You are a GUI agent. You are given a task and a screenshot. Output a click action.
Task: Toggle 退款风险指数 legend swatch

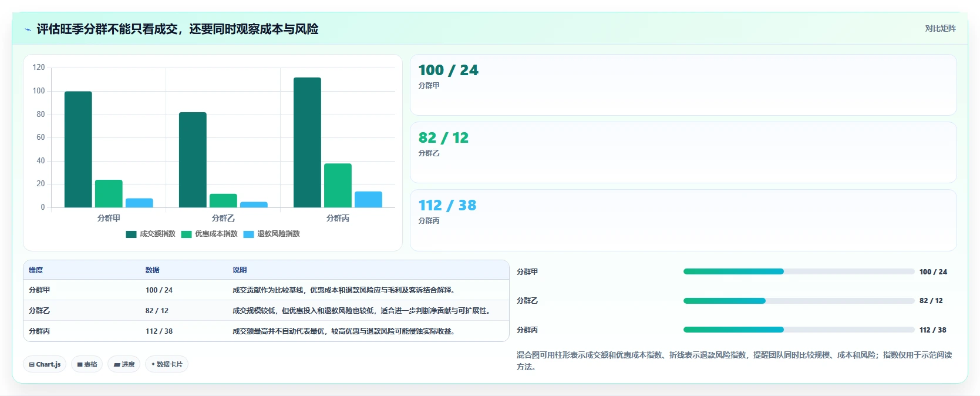pyautogui.click(x=248, y=234)
